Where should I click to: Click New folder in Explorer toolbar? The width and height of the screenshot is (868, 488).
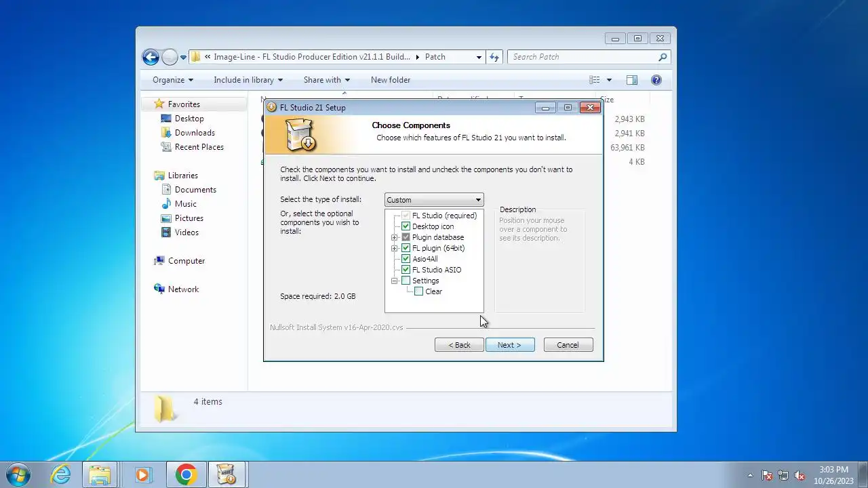pos(391,80)
